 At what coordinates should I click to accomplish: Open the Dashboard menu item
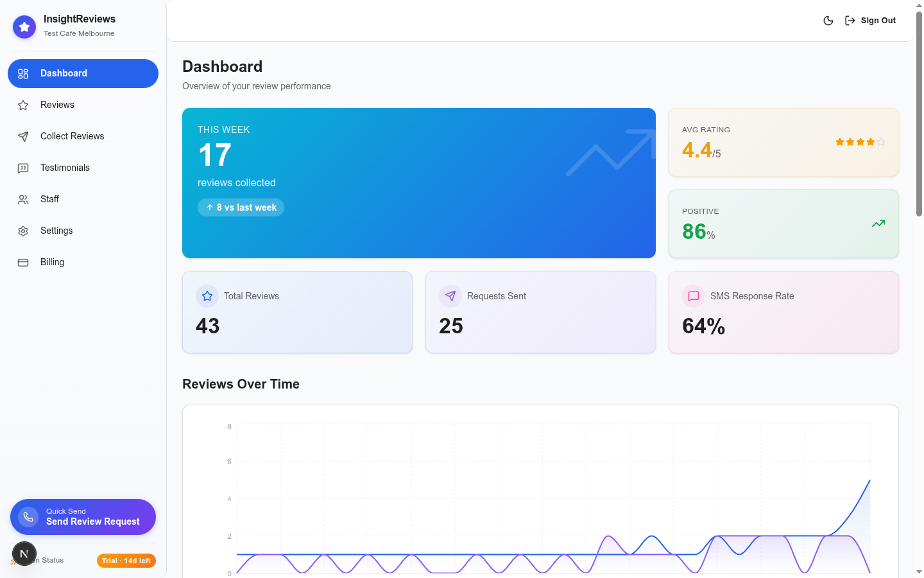coord(83,73)
